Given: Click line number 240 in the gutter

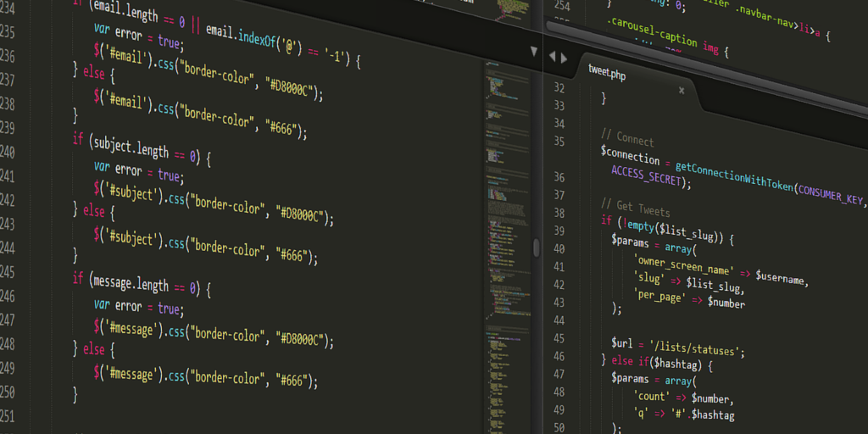Looking at the screenshot, I should click(x=7, y=152).
